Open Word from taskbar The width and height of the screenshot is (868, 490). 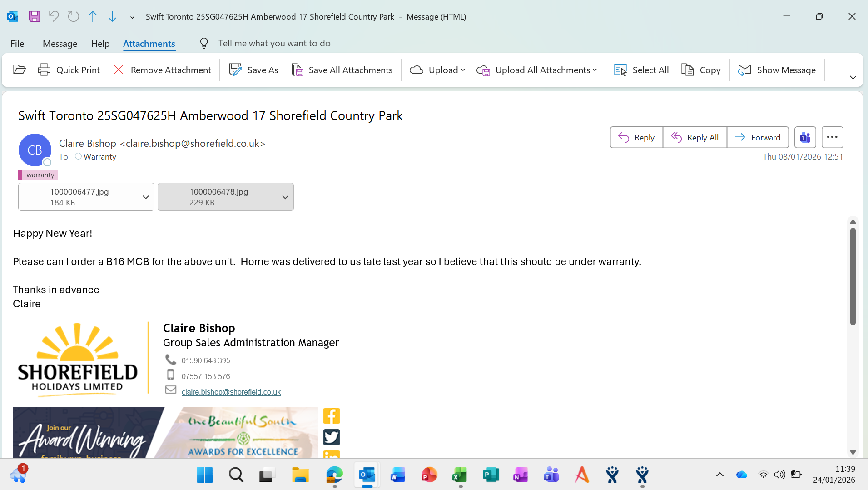click(398, 475)
